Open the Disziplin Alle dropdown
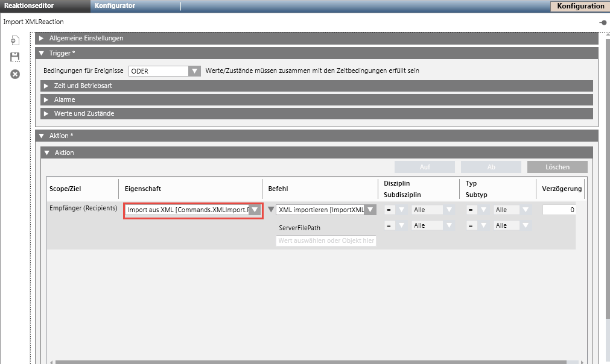 coord(433,210)
